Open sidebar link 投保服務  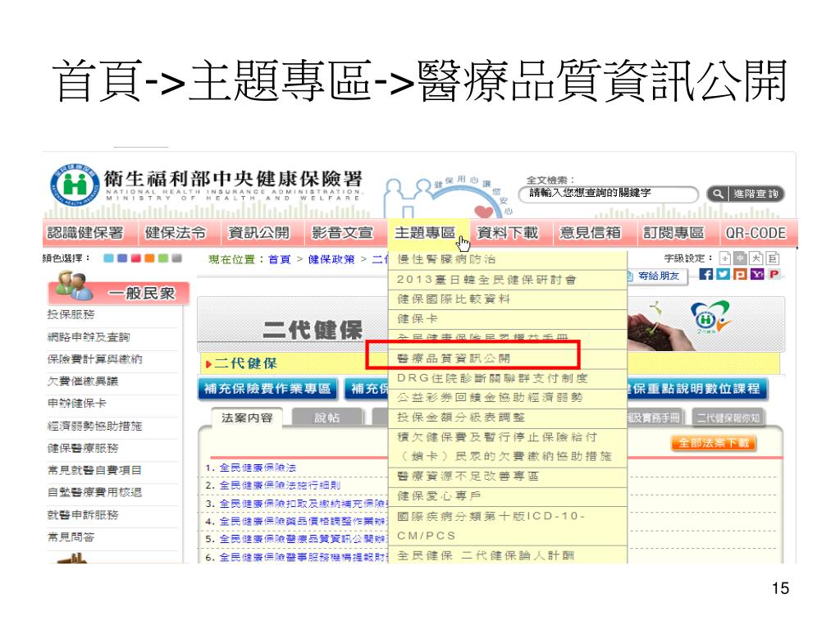pyautogui.click(x=71, y=314)
